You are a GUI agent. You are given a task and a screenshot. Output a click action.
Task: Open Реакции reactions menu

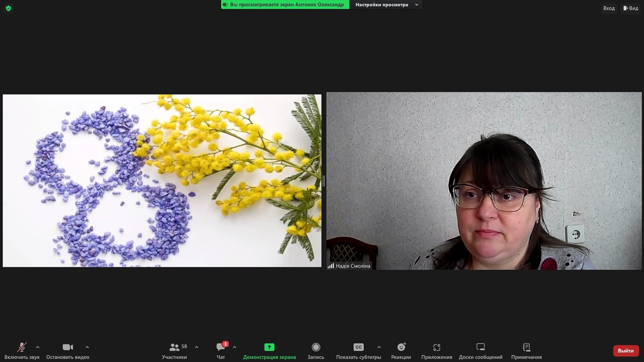[x=401, y=351]
